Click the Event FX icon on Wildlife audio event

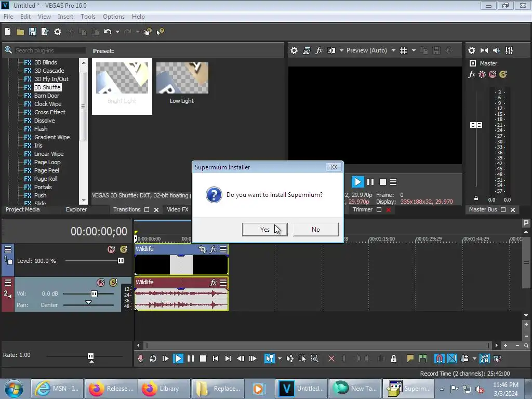pyautogui.click(x=213, y=282)
